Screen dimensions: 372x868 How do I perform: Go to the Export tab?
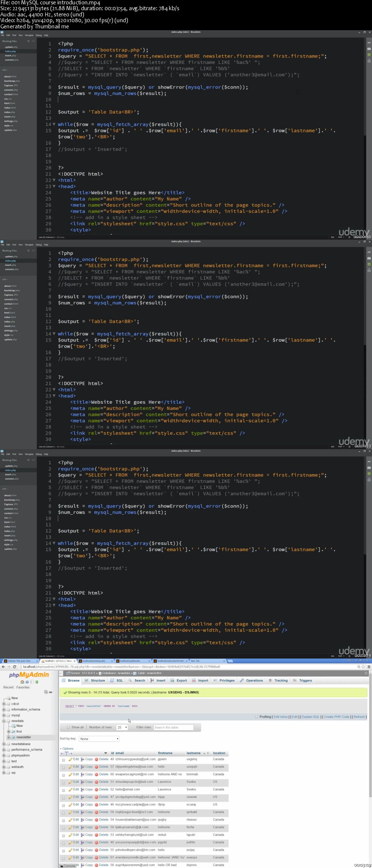click(x=178, y=680)
